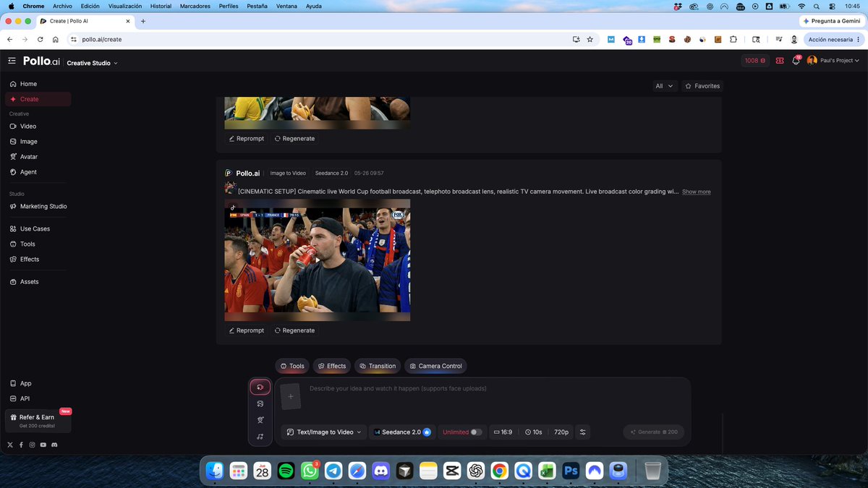Open WhatsApp from the Dock

(310, 471)
